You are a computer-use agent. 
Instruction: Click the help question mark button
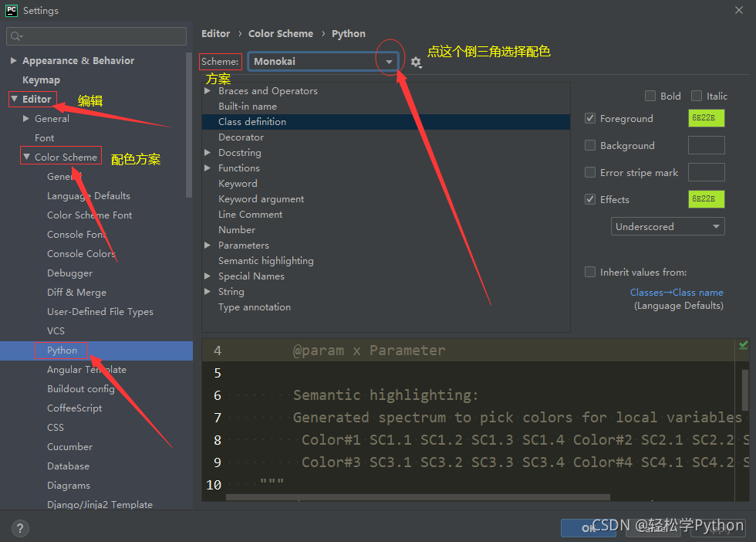coord(20,528)
